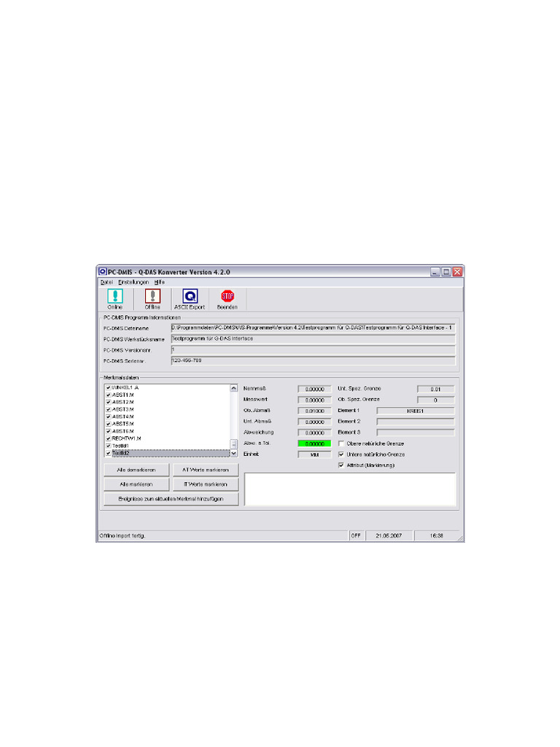This screenshot has width=560, height=747.
Task: Open the Hilfe menu
Action: [160, 282]
